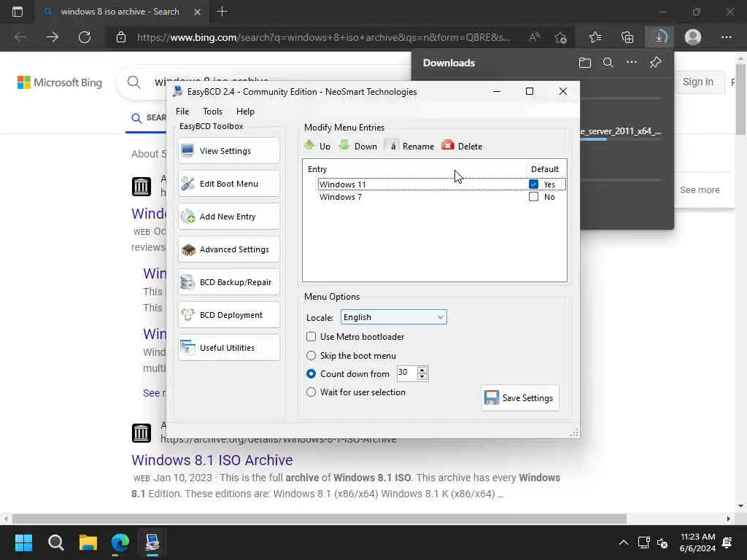
Task: Open Useful Utilities section
Action: pyautogui.click(x=228, y=348)
